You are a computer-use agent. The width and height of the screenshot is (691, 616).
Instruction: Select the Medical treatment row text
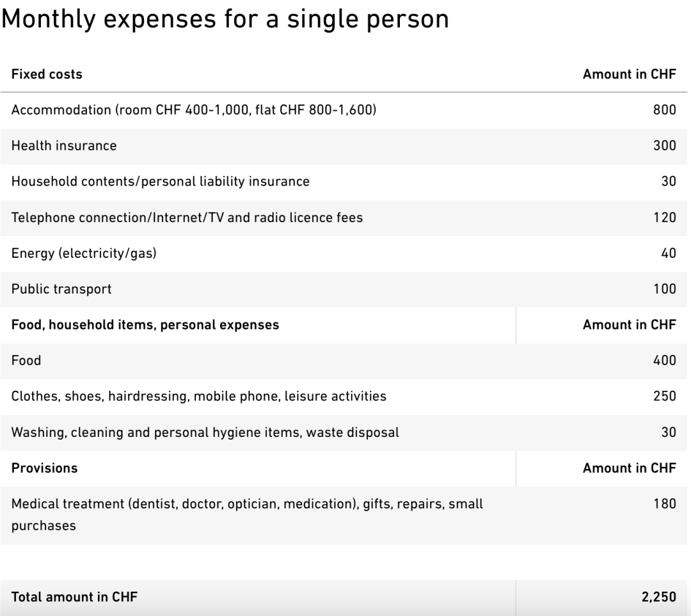(x=247, y=504)
